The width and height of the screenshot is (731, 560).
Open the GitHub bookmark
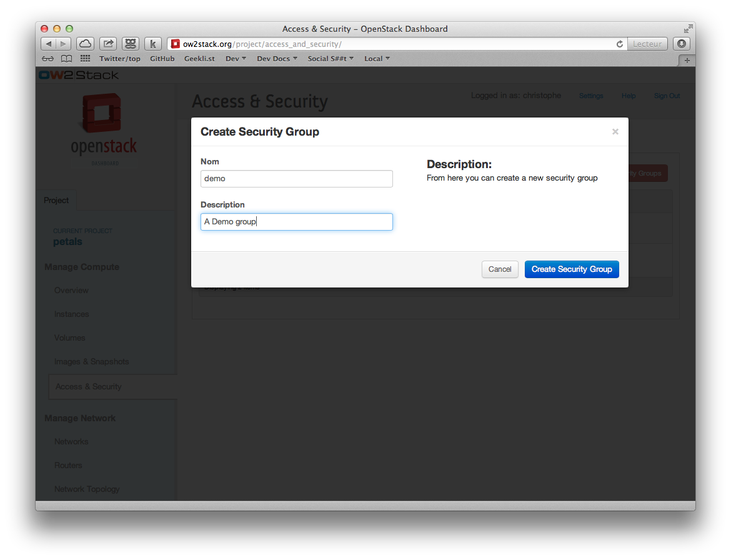pos(162,59)
